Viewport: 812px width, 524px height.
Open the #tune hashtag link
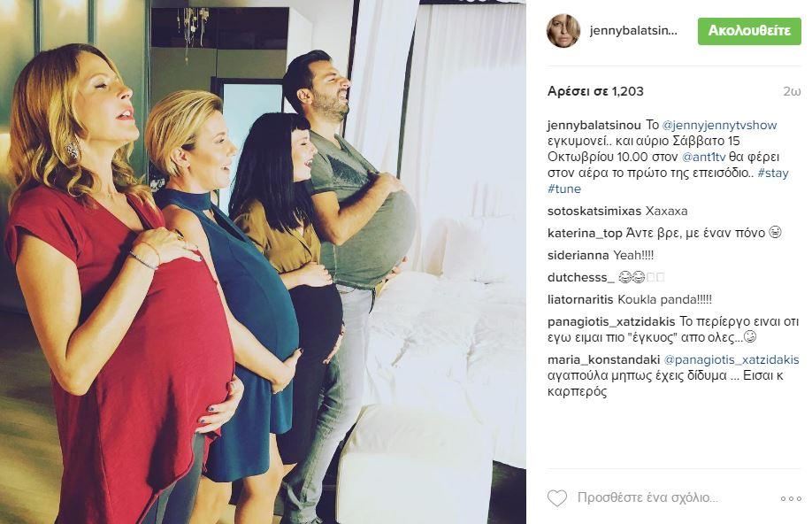coord(564,189)
